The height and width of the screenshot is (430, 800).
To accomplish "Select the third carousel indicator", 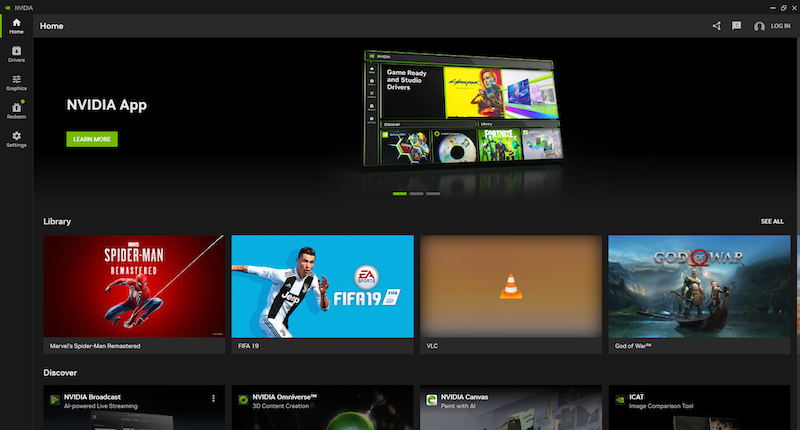I will pos(433,194).
